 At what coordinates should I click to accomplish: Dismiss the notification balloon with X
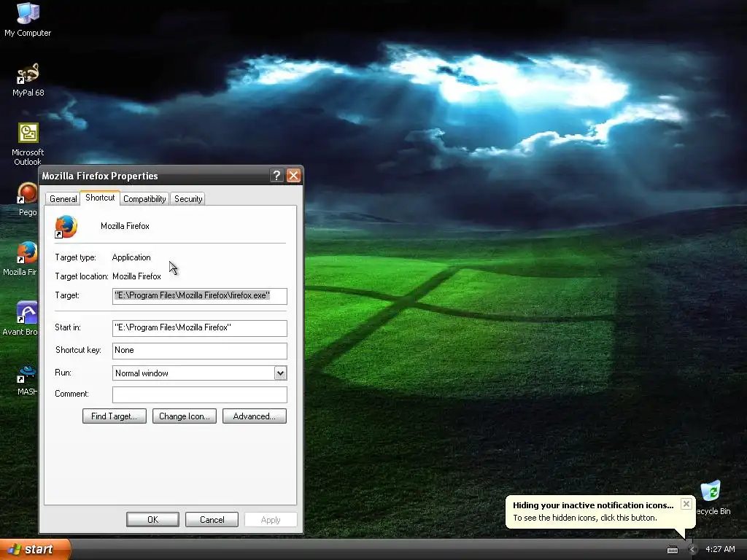click(686, 504)
